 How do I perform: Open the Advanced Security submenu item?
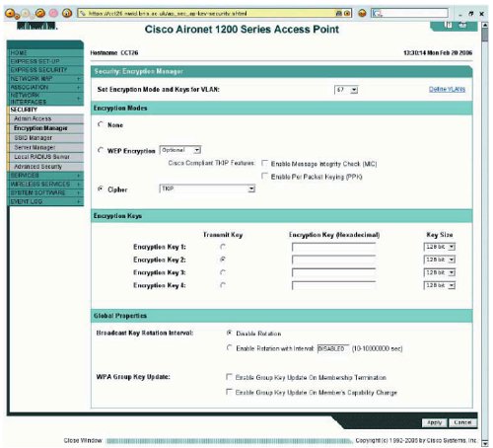pos(45,167)
